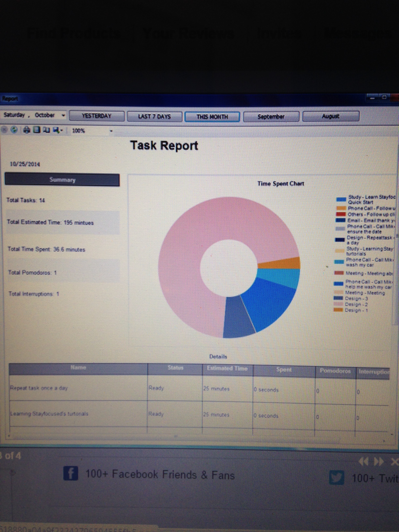Show the YESTERDAY report
The height and width of the screenshot is (532, 399).
coord(97,116)
